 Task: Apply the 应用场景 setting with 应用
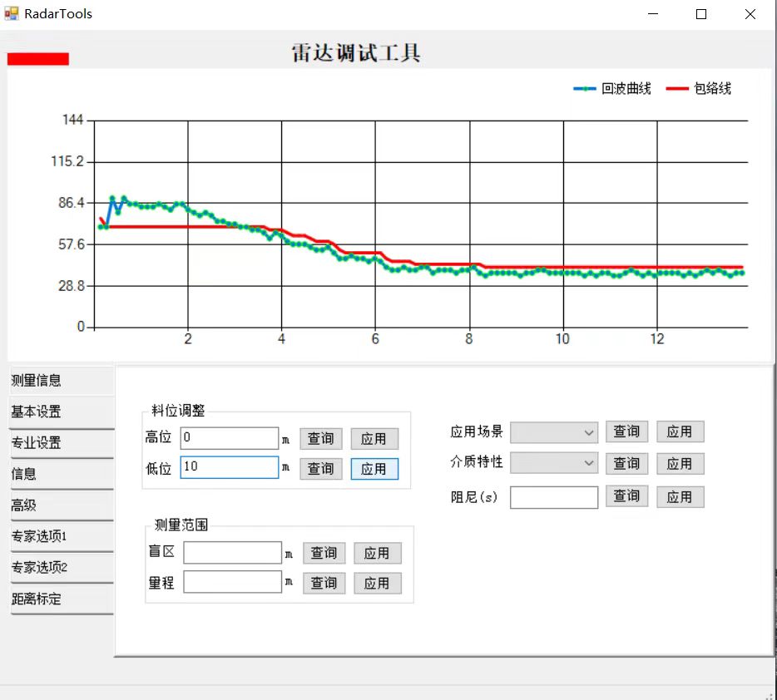(x=680, y=431)
